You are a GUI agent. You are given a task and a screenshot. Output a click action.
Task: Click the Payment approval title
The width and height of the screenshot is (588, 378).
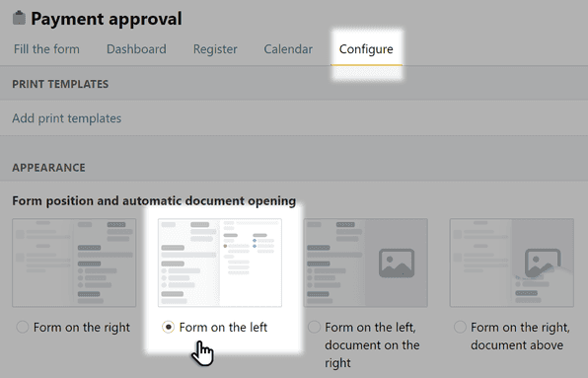(x=107, y=19)
